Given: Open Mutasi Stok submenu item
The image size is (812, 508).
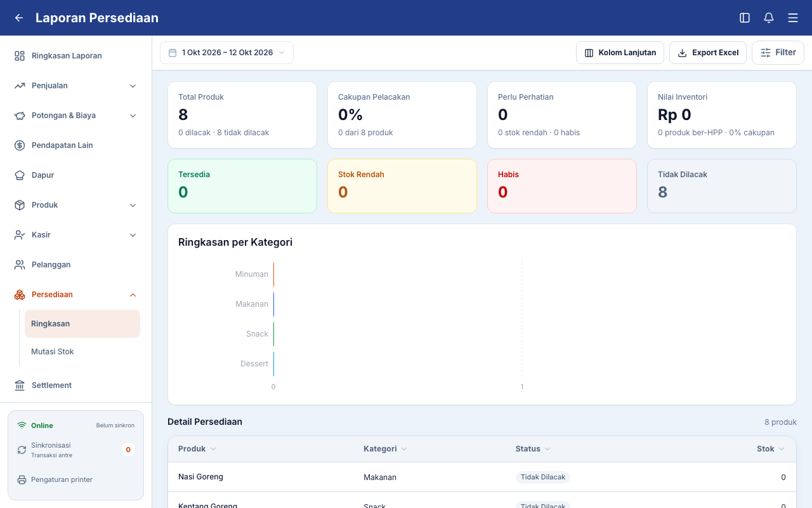Looking at the screenshot, I should tap(82, 352).
